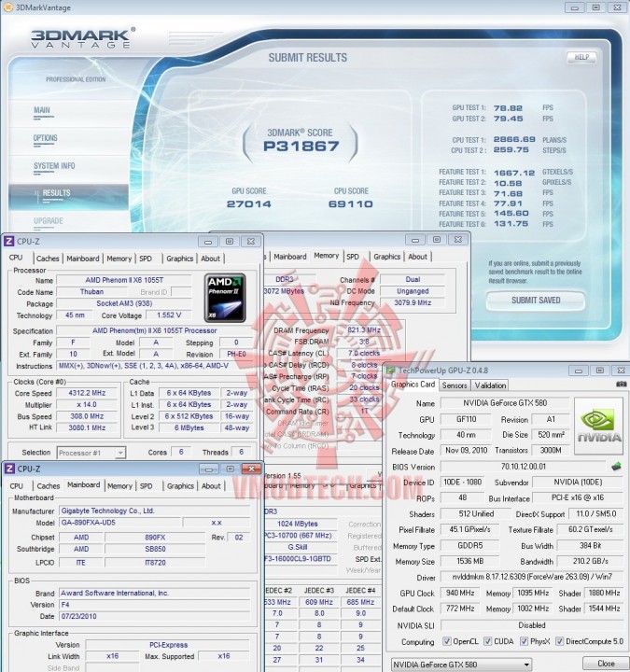Switch to Caches tab in top CPU-Z window
The image size is (630, 672).
[x=48, y=259]
